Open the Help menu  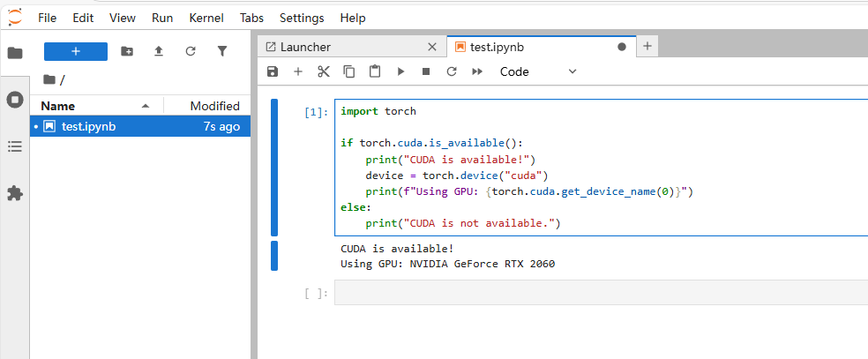tap(353, 18)
